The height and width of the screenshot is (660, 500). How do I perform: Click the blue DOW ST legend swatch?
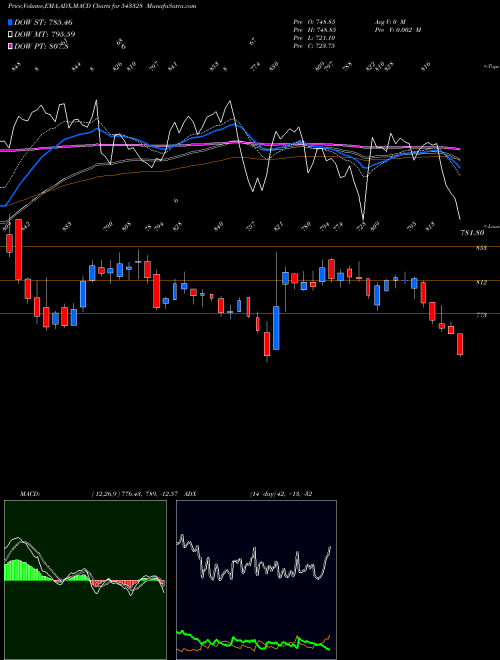point(10,22)
